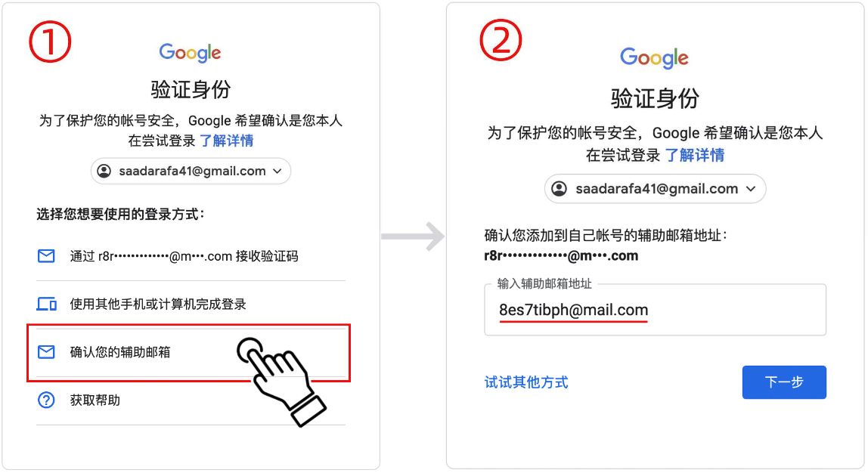Click the question mark help icon
The image size is (868, 473).
46,400
